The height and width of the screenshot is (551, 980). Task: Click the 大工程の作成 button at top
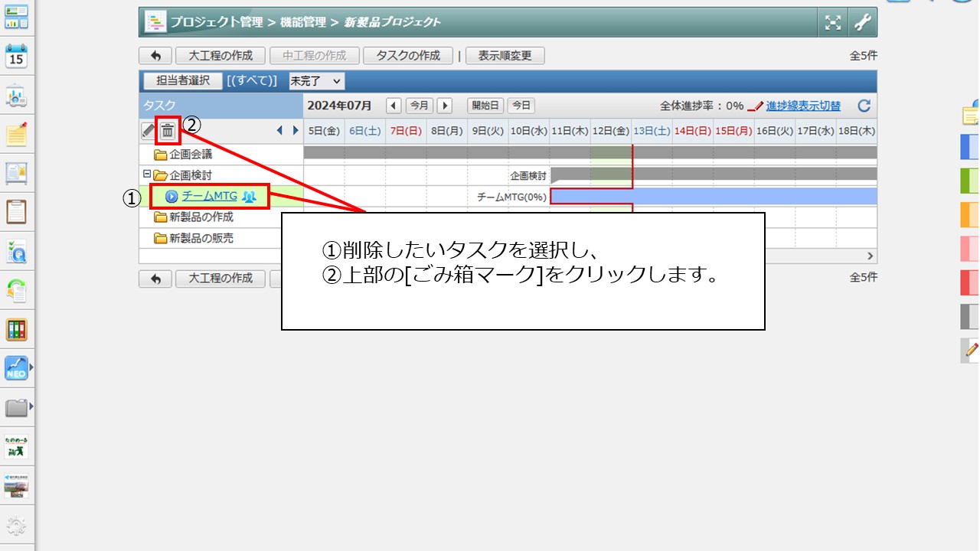click(x=220, y=56)
